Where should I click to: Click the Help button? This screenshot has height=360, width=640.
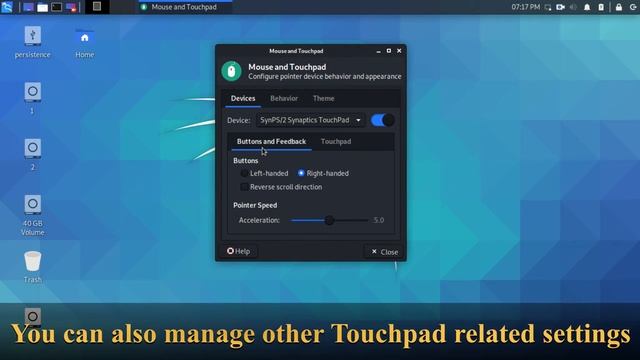pos(238,251)
